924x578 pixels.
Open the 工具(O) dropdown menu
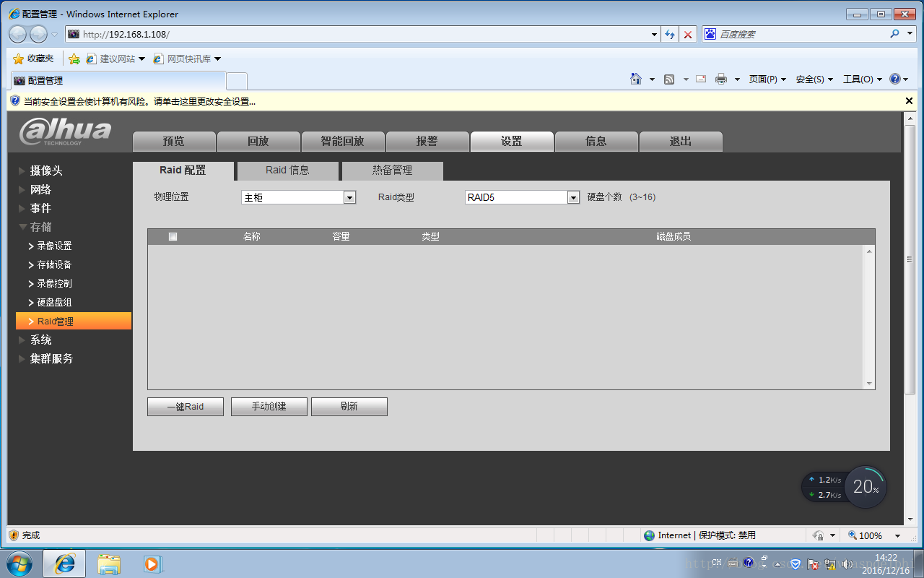pos(863,79)
